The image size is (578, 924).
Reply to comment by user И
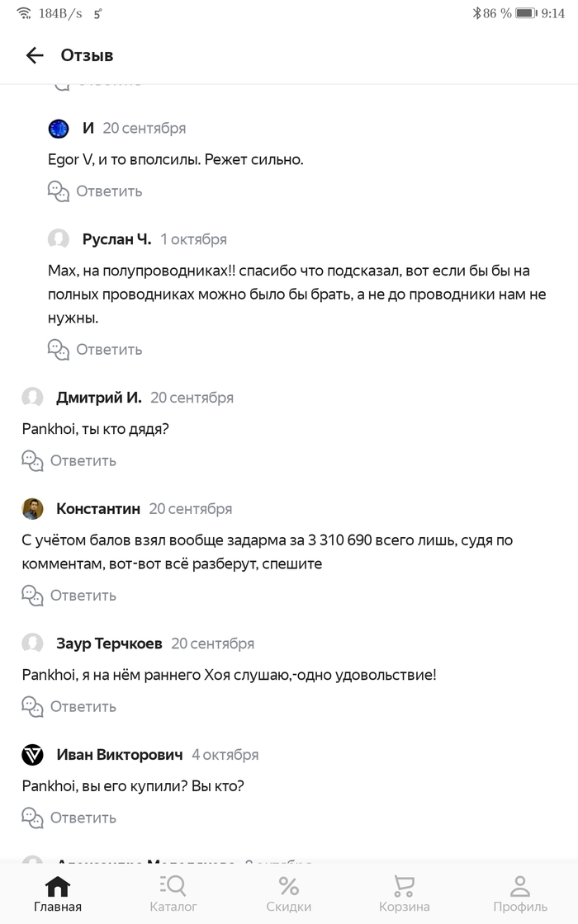click(108, 191)
